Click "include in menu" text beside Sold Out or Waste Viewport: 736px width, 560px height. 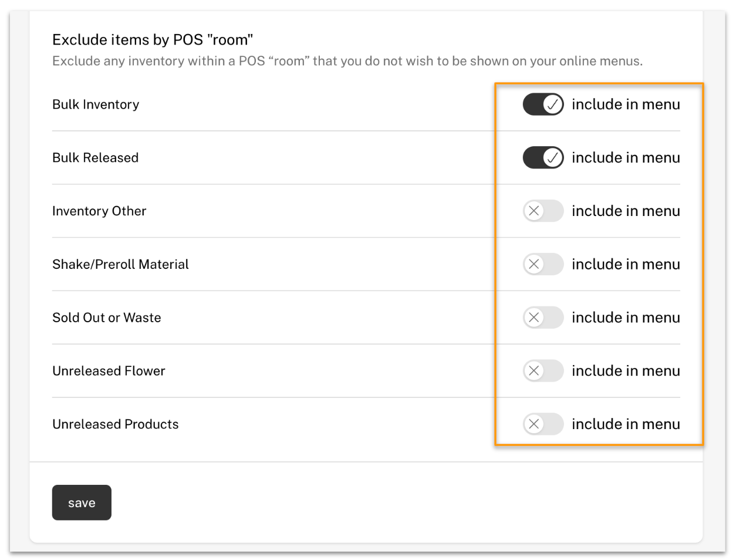[x=626, y=318]
